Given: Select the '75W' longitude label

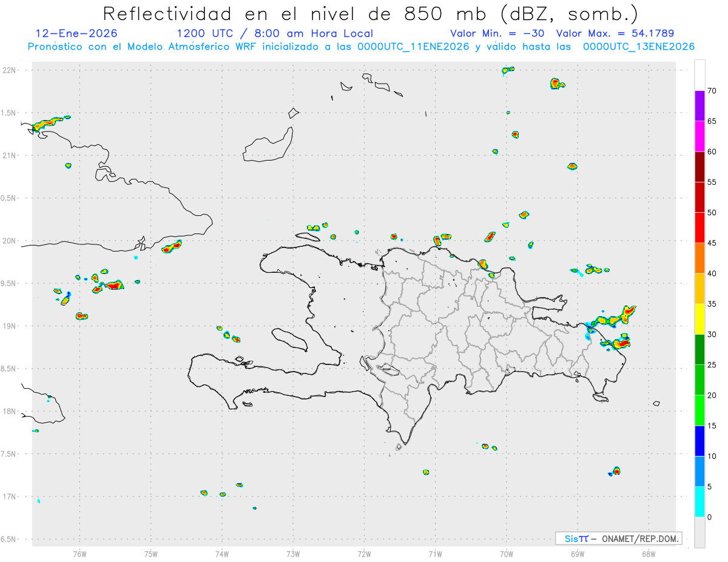Looking at the screenshot, I should [x=151, y=554].
